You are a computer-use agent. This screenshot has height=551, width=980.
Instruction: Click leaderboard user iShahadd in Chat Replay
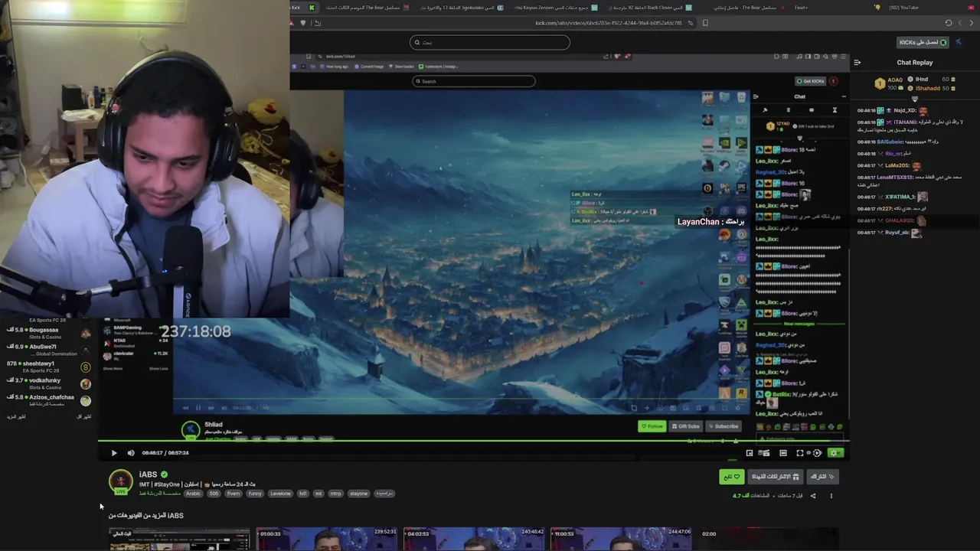[927, 88]
